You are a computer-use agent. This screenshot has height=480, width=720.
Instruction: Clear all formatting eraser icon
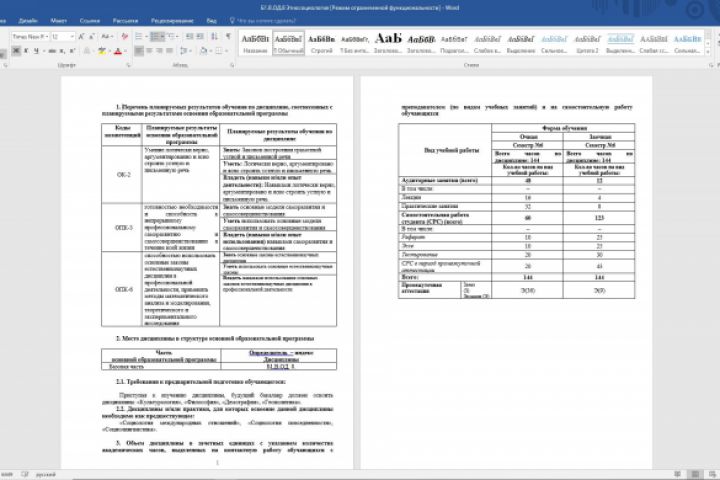[124, 36]
